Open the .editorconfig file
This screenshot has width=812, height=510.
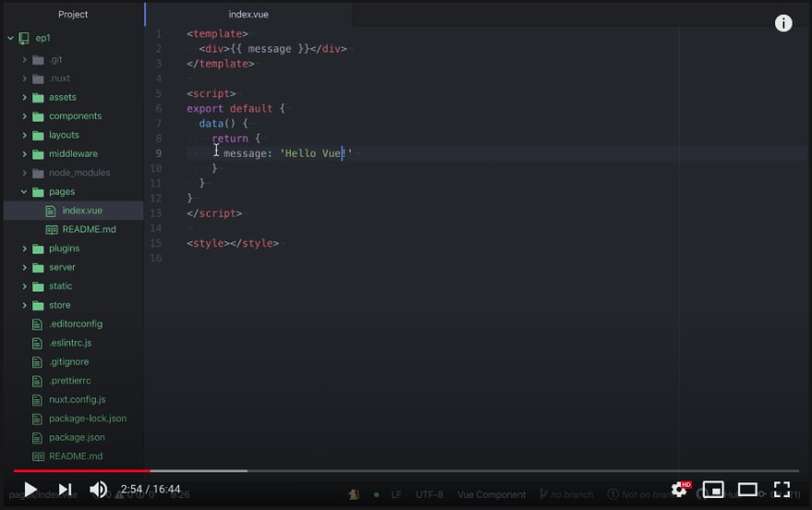point(74,324)
